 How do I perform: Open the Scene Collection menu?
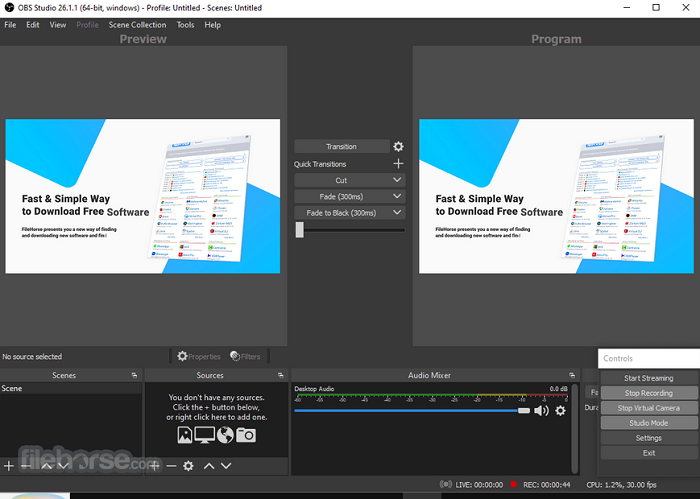137,25
